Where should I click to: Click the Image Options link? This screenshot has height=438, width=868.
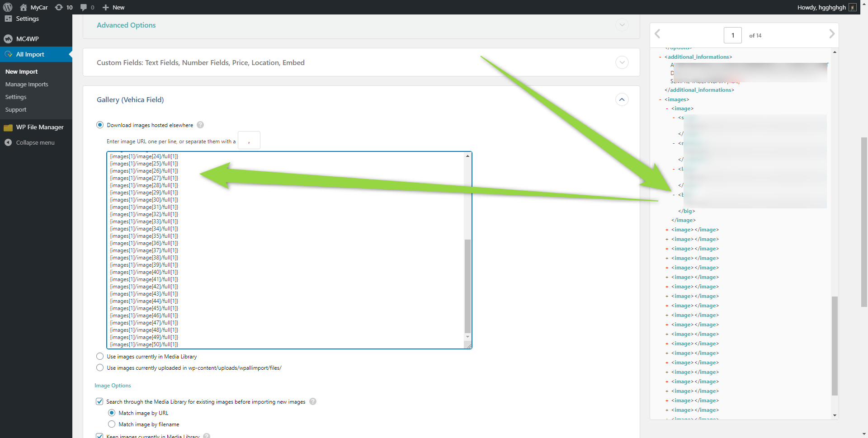[x=113, y=386]
